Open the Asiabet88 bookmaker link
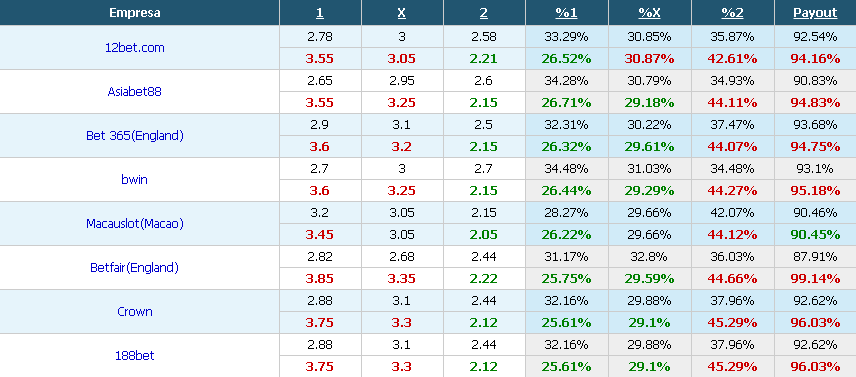The width and height of the screenshot is (856, 377). [x=134, y=92]
